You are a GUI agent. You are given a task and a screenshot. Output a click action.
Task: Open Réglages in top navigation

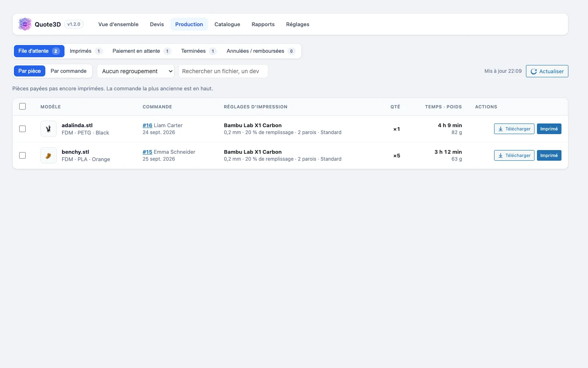coord(298,24)
